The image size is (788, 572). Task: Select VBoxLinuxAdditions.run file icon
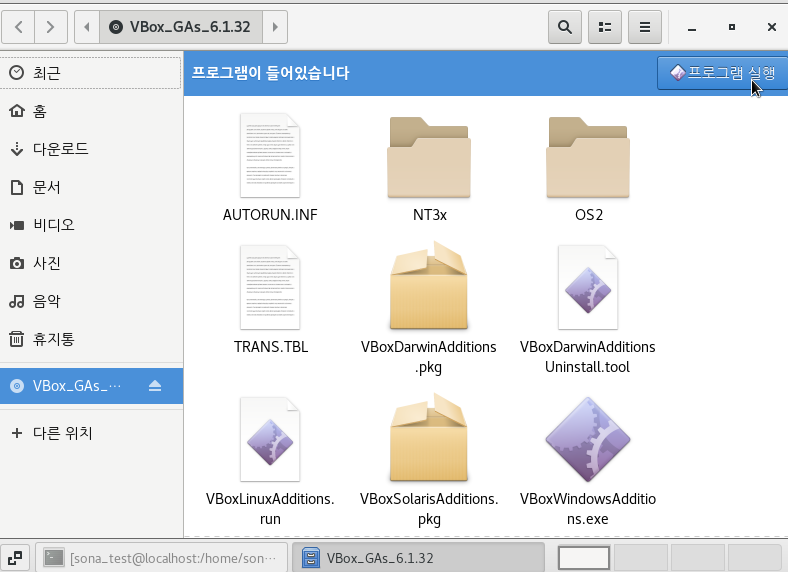tap(270, 439)
